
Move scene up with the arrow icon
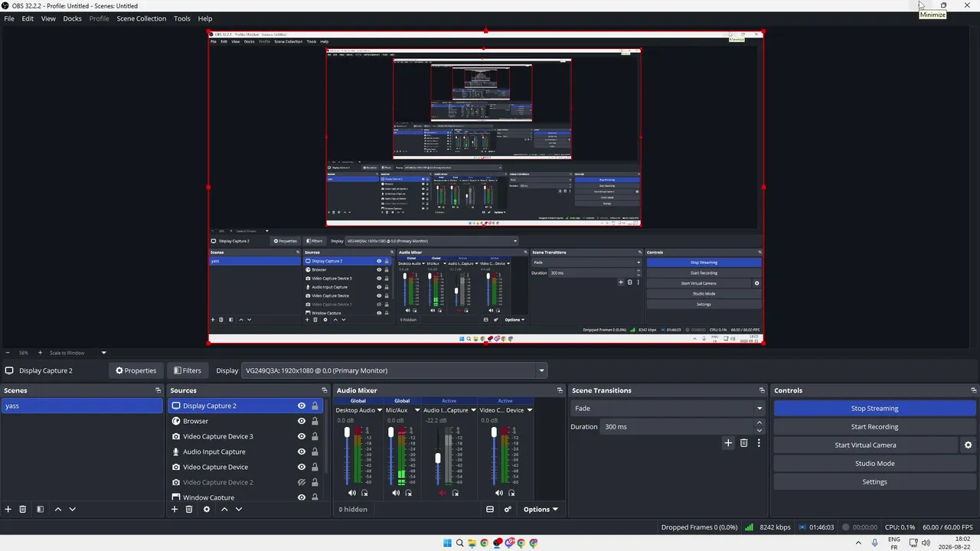point(57,509)
